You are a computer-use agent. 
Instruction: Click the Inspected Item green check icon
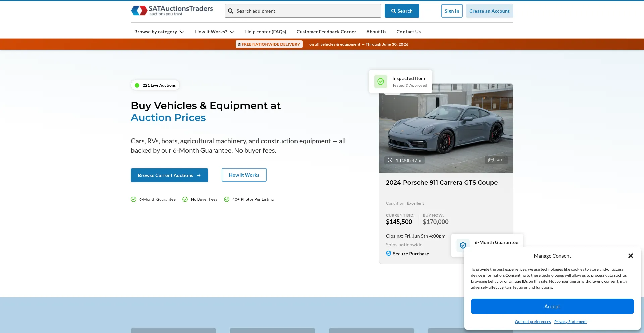[x=381, y=81]
